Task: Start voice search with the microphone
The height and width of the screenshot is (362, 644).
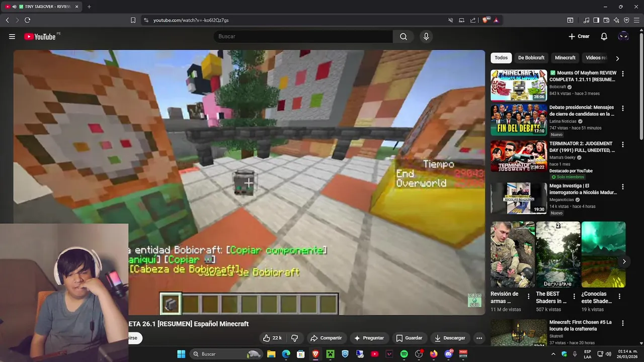Action: coord(426,36)
